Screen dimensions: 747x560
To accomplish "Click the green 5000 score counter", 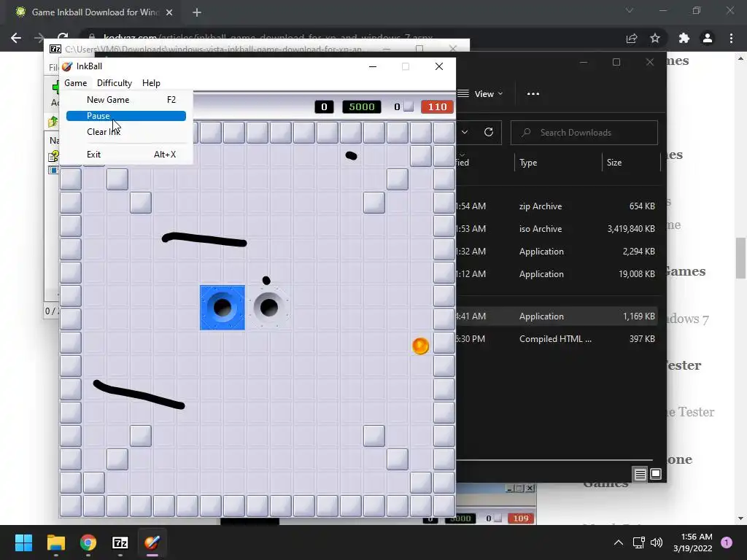I will click(x=362, y=106).
